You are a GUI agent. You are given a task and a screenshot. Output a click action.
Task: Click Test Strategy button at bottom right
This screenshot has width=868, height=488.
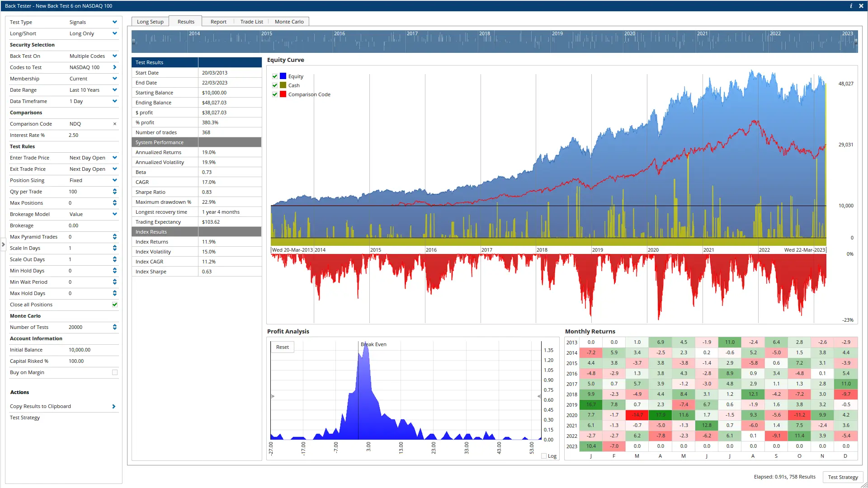843,477
